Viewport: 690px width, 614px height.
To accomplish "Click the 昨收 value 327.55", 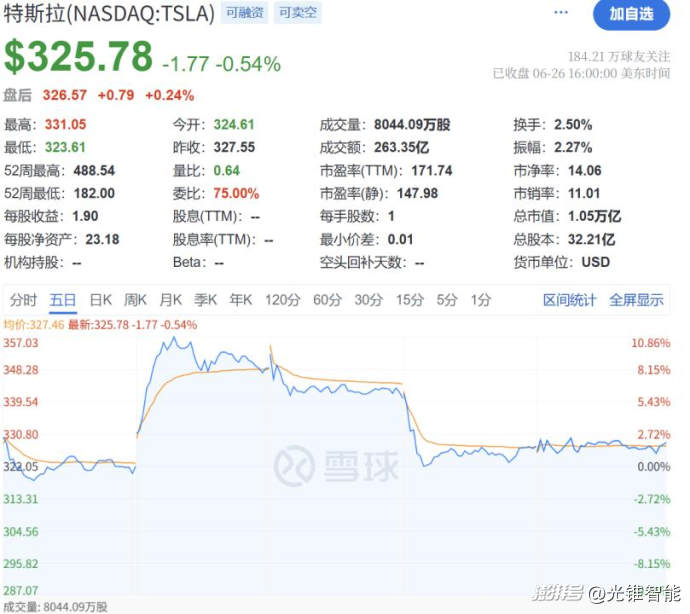I will pos(234,147).
